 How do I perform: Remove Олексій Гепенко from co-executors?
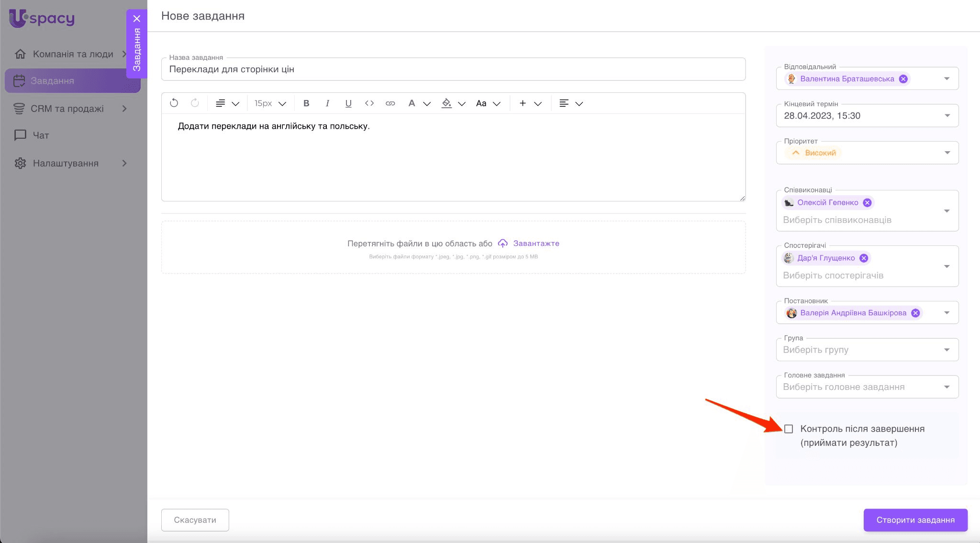(867, 203)
